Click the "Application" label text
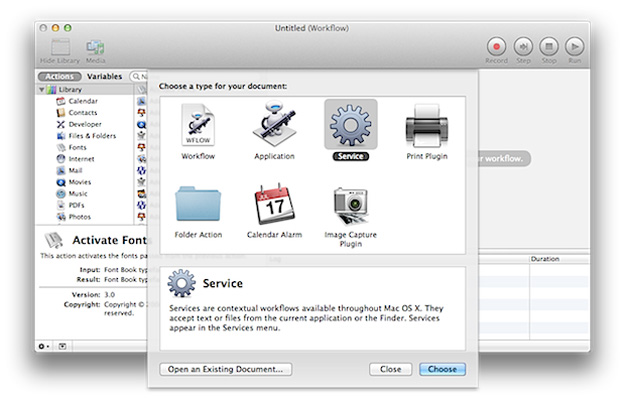 [274, 156]
